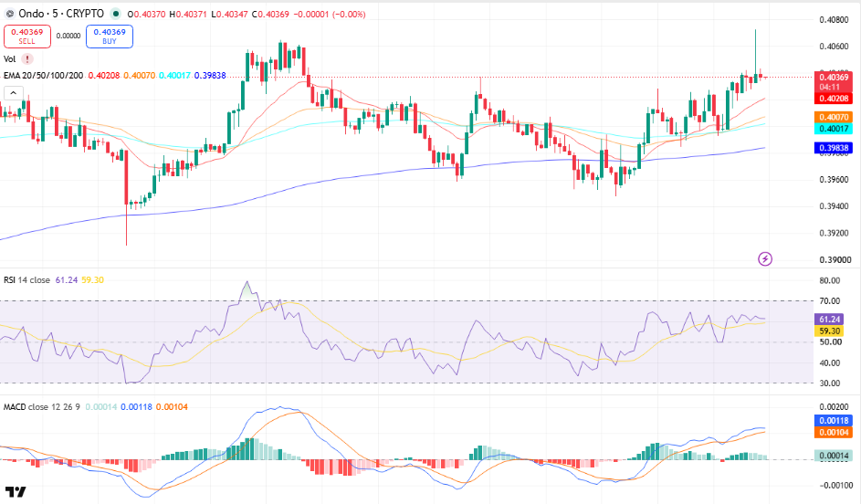The height and width of the screenshot is (504, 861).
Task: Click the Vol indicator label
Action: point(10,58)
